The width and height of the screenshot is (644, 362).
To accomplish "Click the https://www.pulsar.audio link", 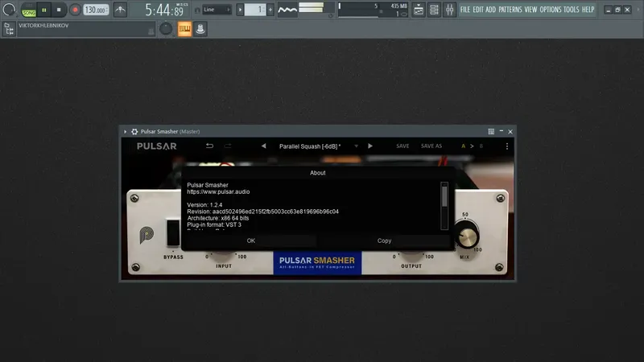I will point(218,191).
